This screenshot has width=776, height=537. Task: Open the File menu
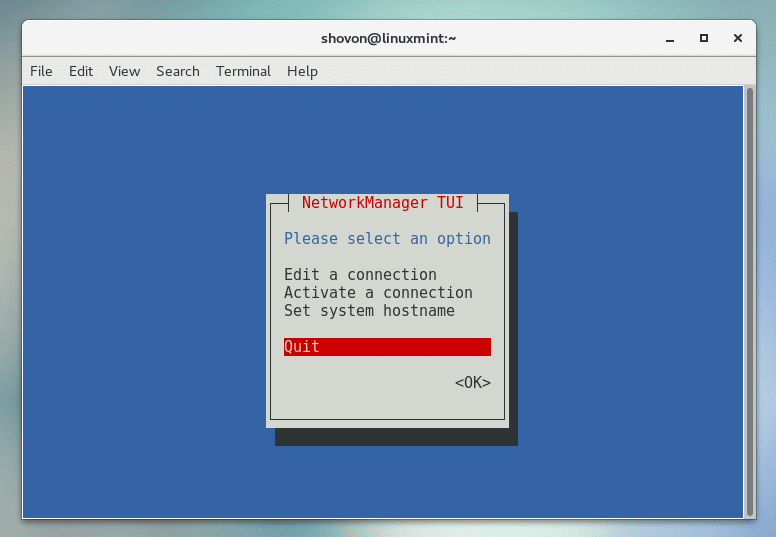pyautogui.click(x=41, y=71)
